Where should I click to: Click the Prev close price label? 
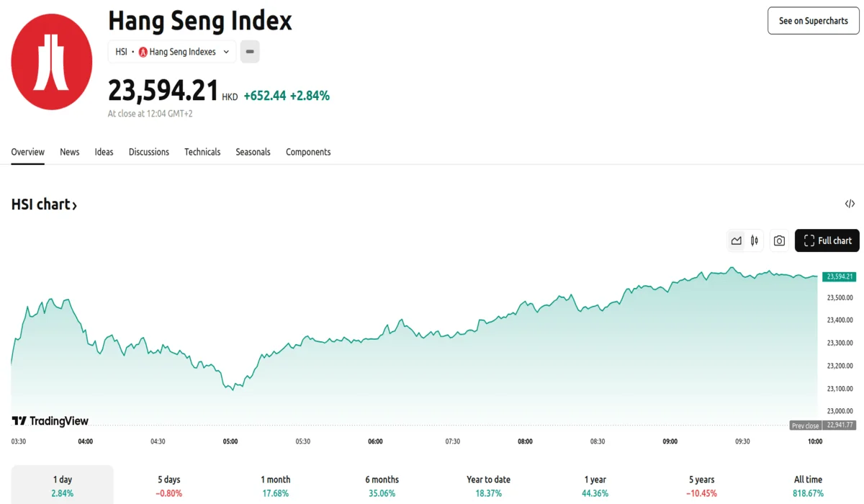pos(805,426)
